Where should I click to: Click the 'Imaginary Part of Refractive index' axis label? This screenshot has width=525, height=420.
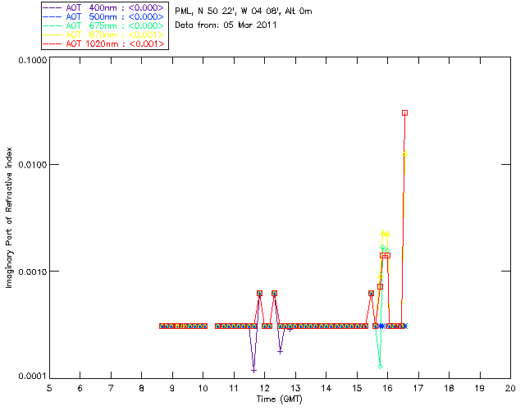pos(9,217)
